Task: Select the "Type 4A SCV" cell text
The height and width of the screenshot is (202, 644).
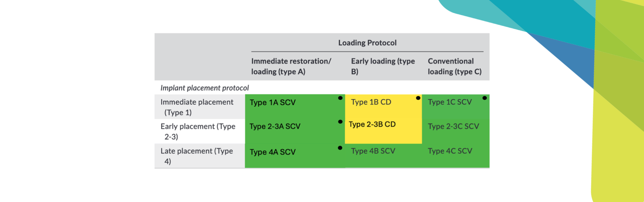Action: (272, 152)
